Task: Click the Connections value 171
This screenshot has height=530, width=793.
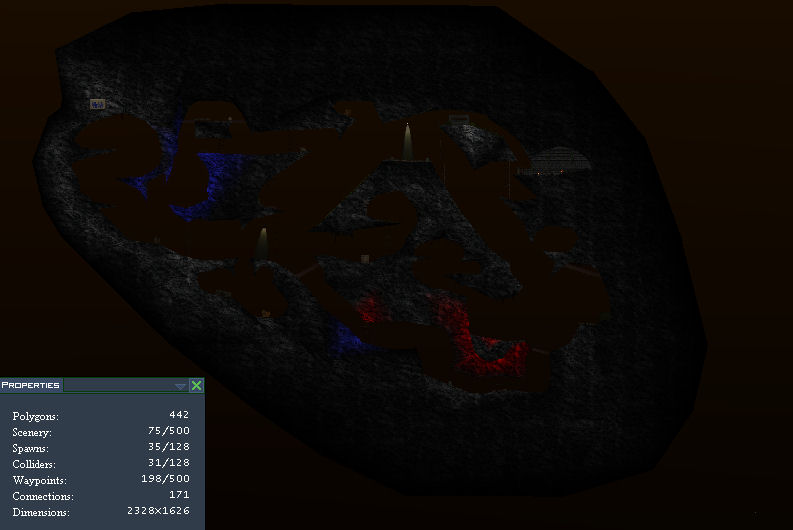Action: [179, 496]
